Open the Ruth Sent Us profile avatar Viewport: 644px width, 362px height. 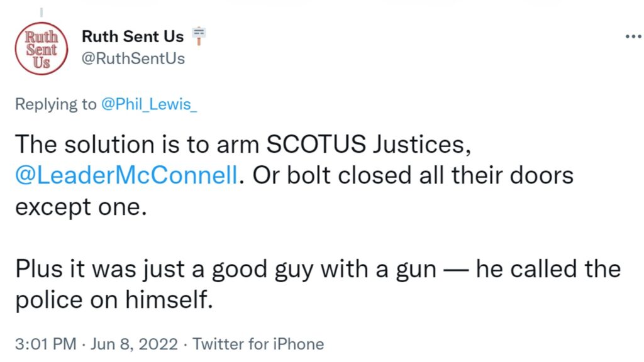coord(42,48)
